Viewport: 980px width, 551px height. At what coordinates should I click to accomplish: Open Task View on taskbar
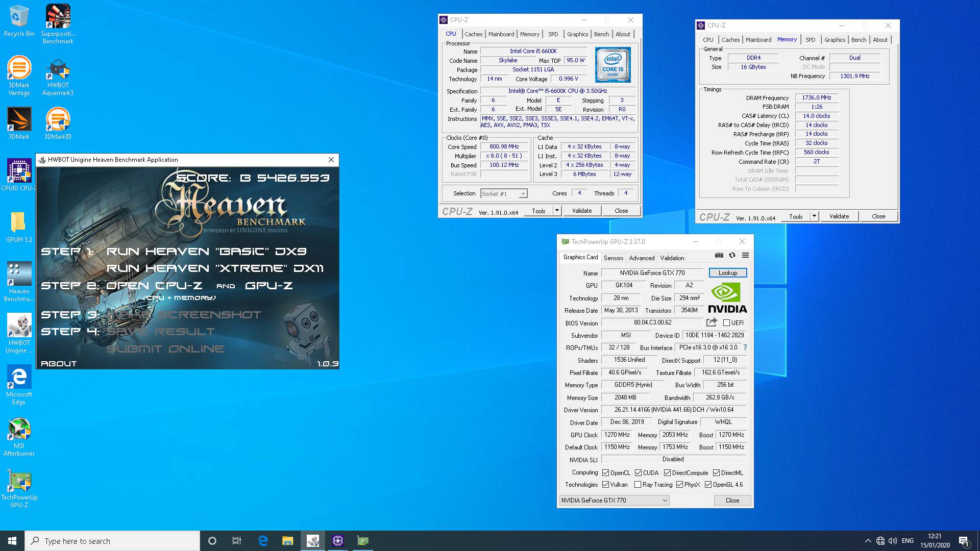(237, 541)
